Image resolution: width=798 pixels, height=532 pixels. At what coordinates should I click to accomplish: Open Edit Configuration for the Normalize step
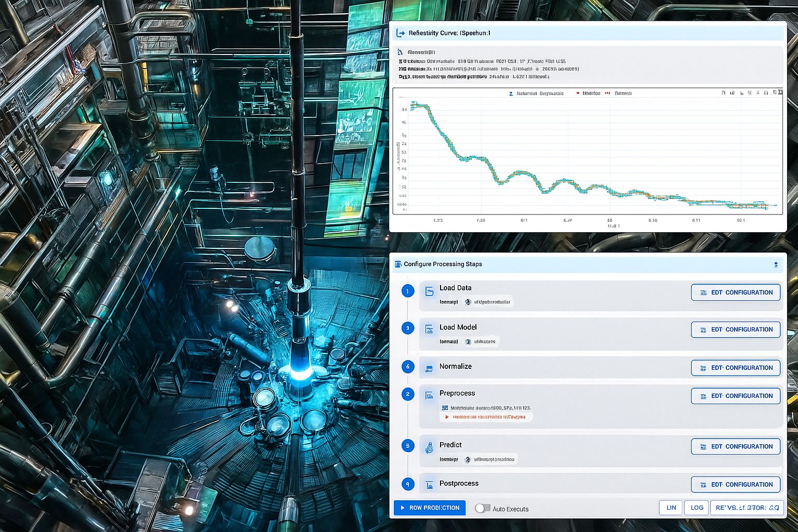click(735, 368)
